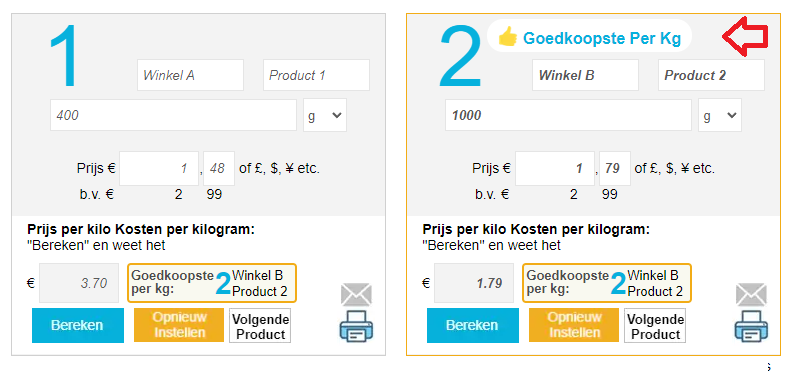
Task: Select Volgende Product in panel 1
Action: pyautogui.click(x=260, y=325)
